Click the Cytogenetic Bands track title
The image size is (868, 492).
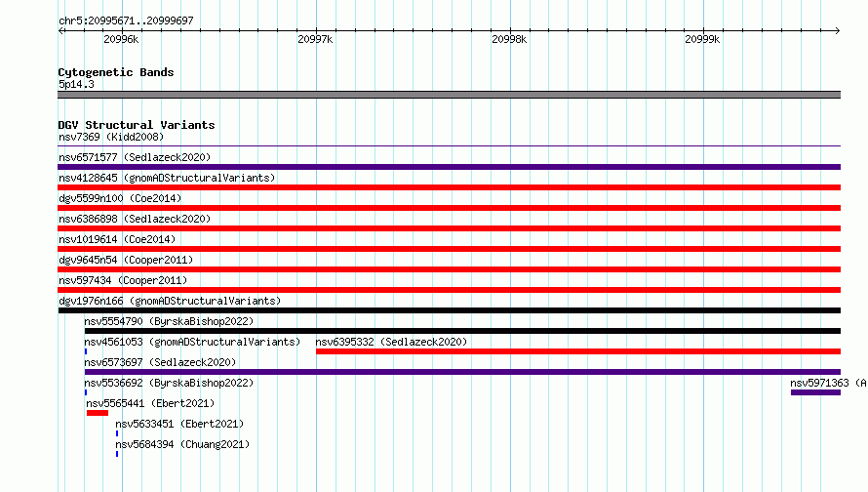(116, 72)
